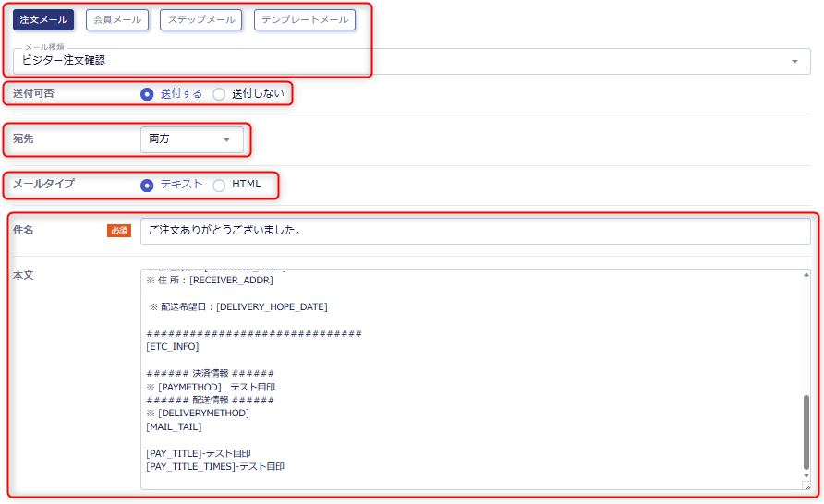Click the orange 必須 badge beside 件名
Screen dimensions: 824x504
[x=119, y=231]
